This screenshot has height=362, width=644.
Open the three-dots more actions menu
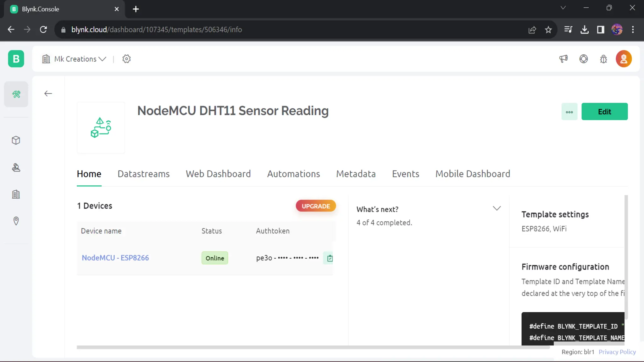[x=569, y=112]
